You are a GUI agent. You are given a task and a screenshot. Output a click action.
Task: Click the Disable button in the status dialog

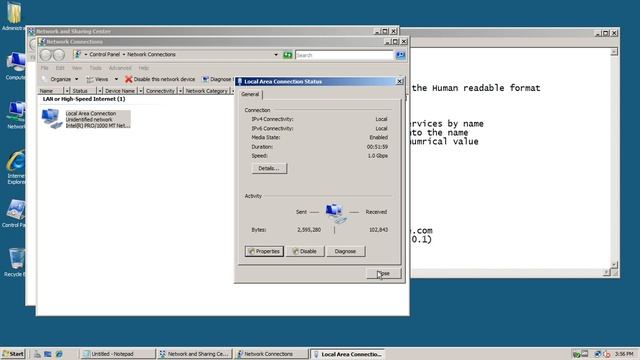click(305, 251)
